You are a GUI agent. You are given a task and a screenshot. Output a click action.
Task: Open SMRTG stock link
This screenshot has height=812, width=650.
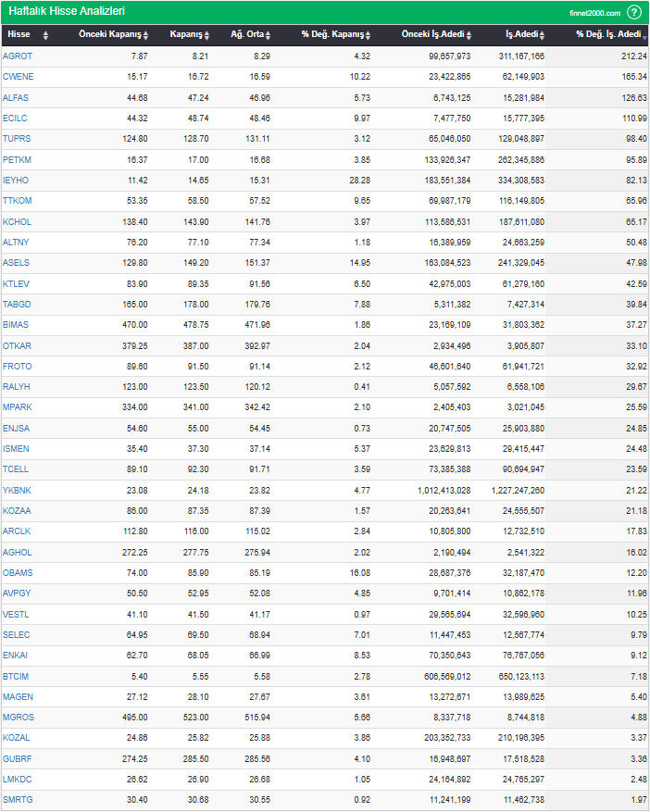(18, 800)
